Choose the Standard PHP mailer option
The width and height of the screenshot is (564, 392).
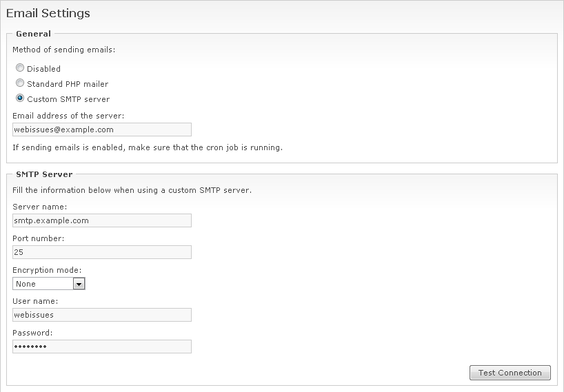coord(20,83)
